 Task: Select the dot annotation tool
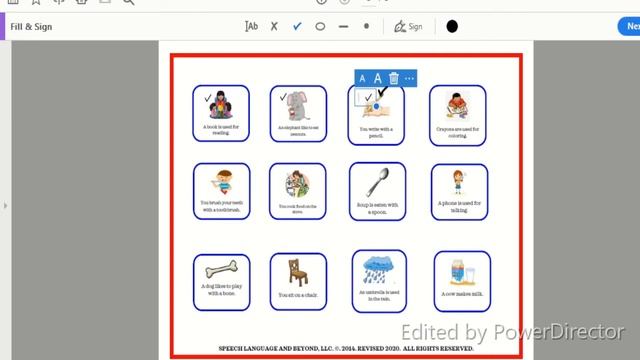coord(366,26)
